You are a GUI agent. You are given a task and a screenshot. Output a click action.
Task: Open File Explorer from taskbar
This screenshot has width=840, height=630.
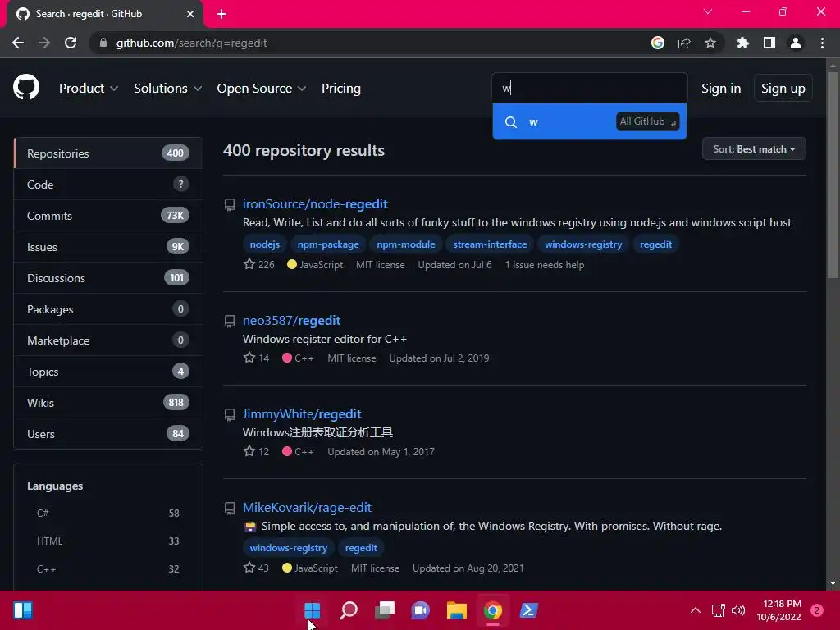[457, 610]
